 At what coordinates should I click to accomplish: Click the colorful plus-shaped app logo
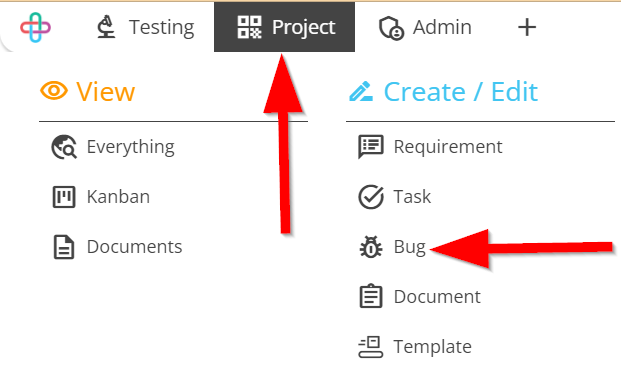35,27
